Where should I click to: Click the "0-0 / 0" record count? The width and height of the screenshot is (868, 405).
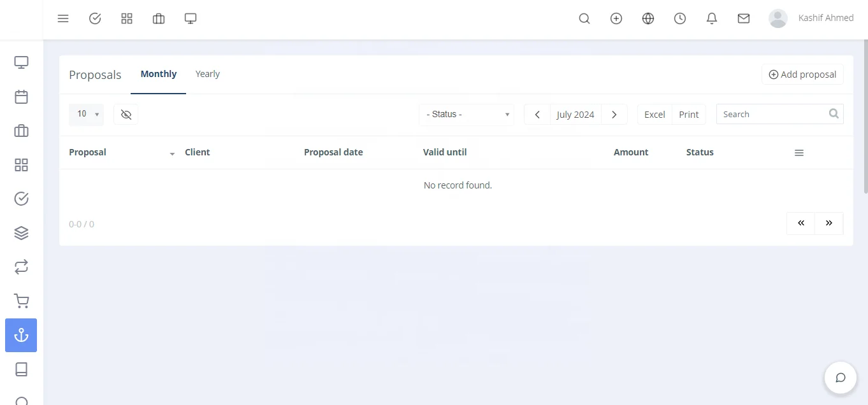pos(82,224)
